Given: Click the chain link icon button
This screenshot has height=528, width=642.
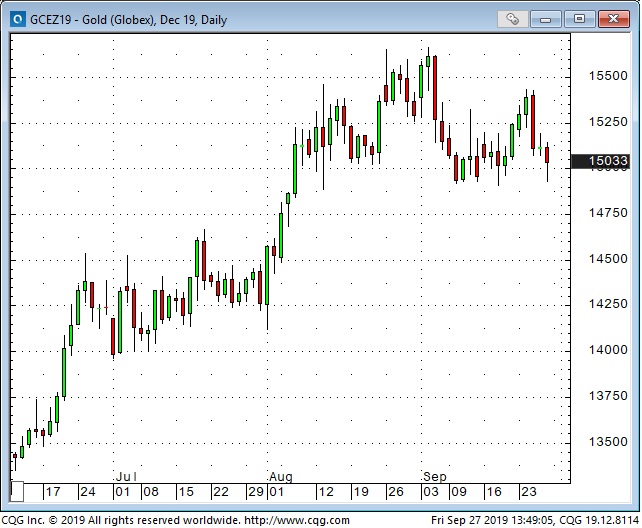Looking at the screenshot, I should 512,19.
